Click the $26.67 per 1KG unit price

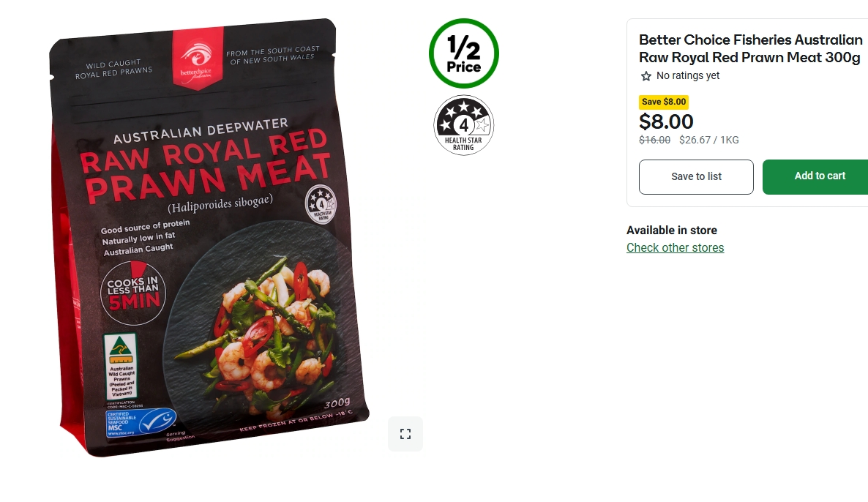708,140
